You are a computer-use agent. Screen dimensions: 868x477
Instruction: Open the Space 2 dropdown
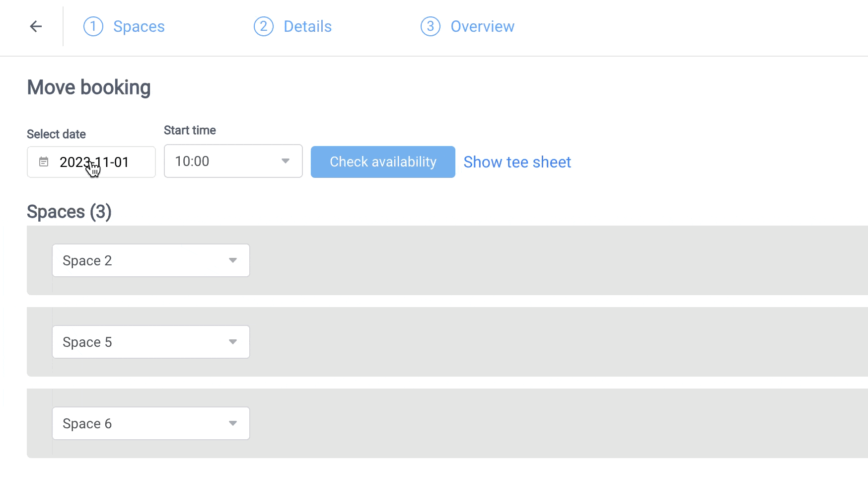tap(151, 260)
